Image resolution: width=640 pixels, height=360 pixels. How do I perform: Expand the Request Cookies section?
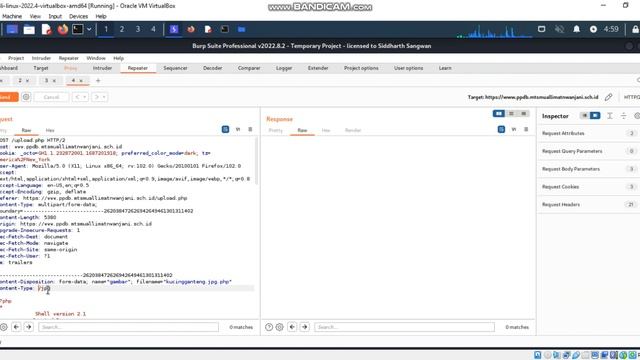point(588,187)
